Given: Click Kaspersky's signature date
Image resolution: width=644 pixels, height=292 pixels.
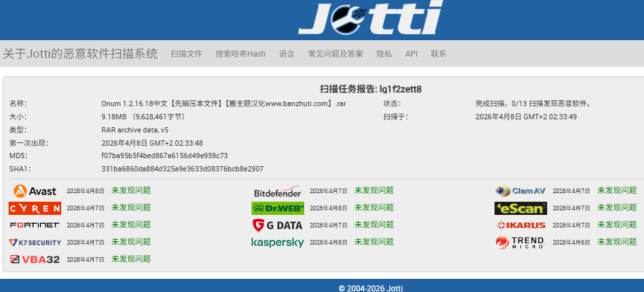Looking at the screenshot, I should coord(329,243).
